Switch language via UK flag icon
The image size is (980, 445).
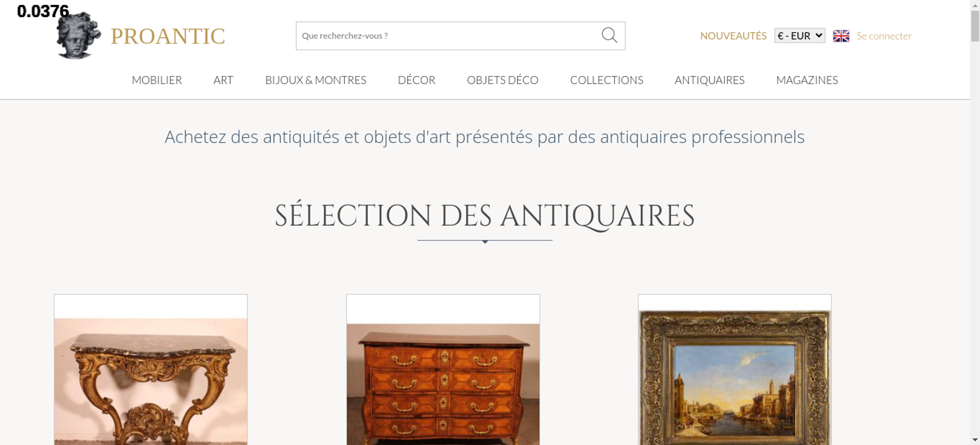[x=841, y=36]
